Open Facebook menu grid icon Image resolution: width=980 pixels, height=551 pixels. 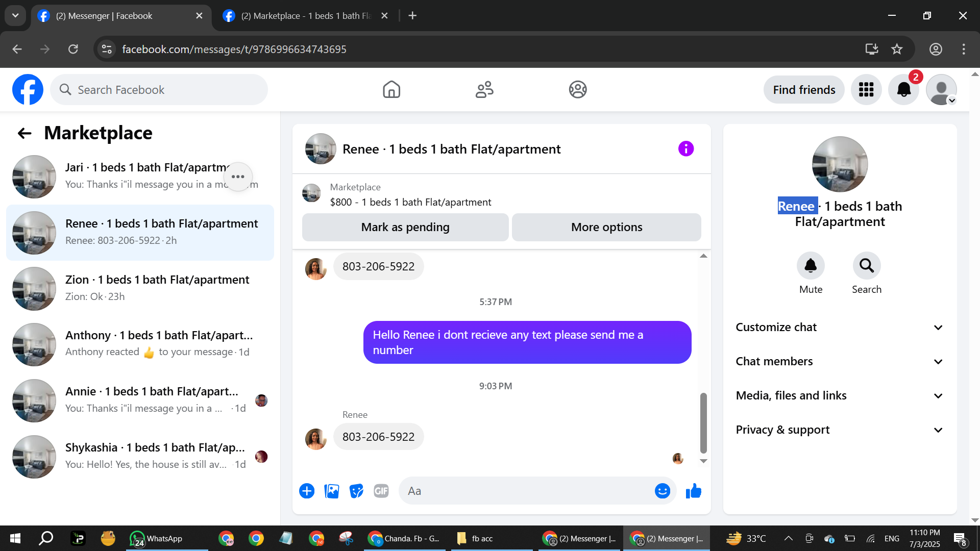tap(866, 90)
